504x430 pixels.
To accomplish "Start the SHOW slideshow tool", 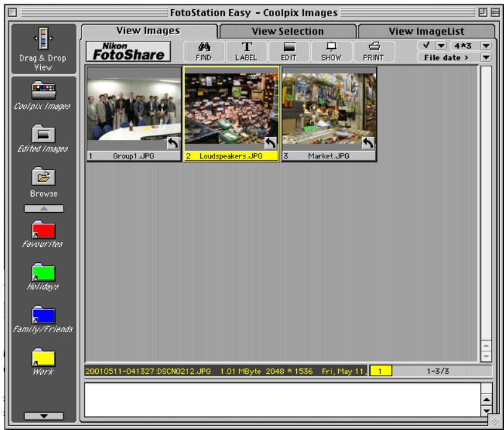I will [x=331, y=51].
